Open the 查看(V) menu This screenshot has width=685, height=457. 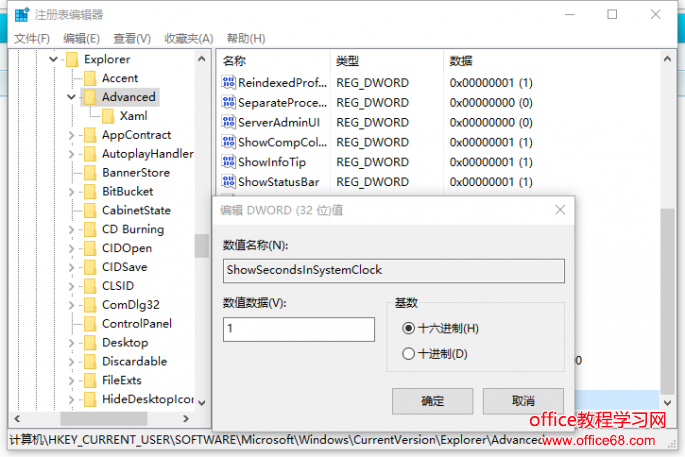click(132, 38)
